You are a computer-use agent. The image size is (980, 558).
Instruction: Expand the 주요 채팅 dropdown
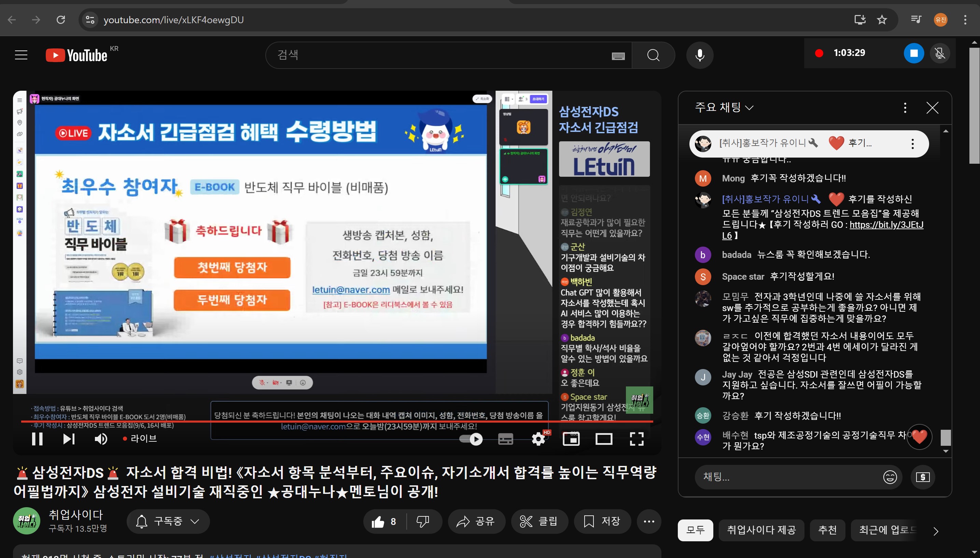[724, 107]
